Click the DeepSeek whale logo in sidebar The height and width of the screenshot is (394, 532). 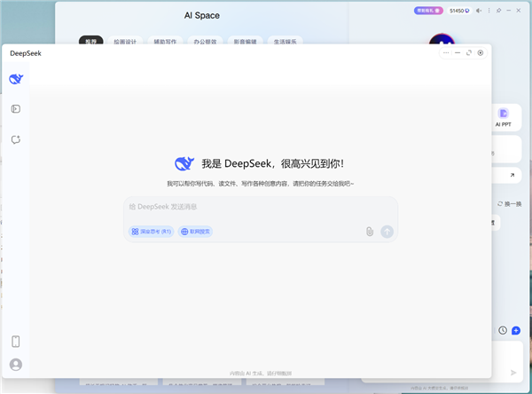[x=16, y=80]
